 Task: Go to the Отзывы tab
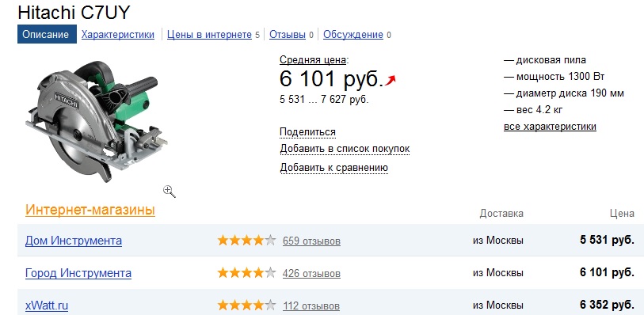click(288, 35)
